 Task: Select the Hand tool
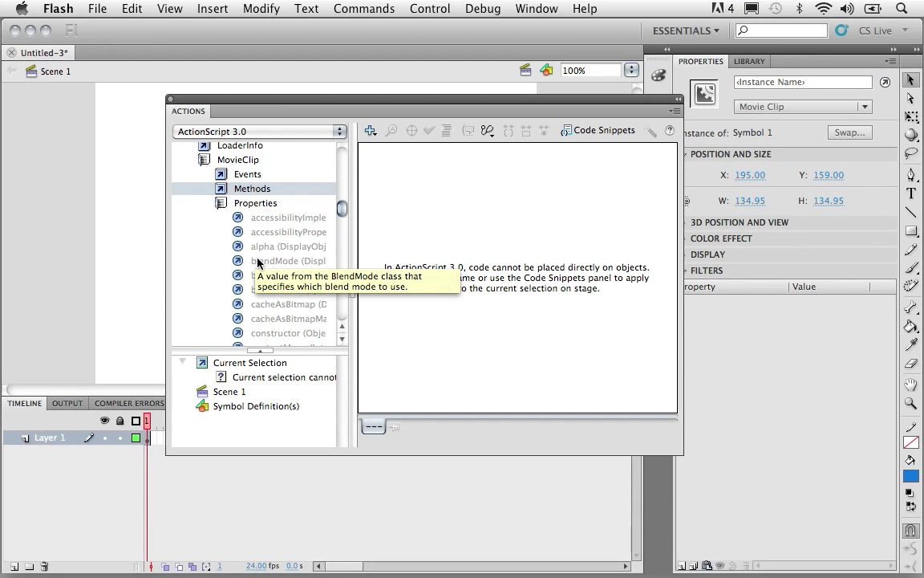(x=910, y=385)
